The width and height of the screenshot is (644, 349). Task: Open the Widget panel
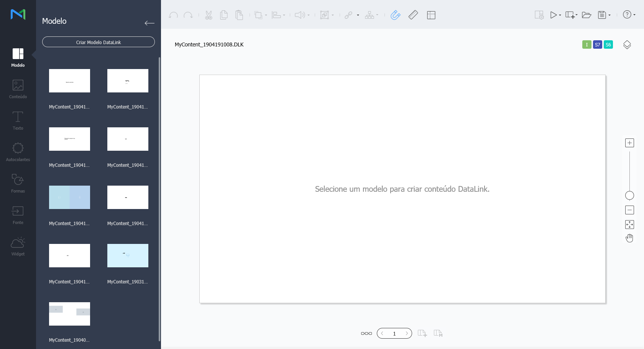18,246
